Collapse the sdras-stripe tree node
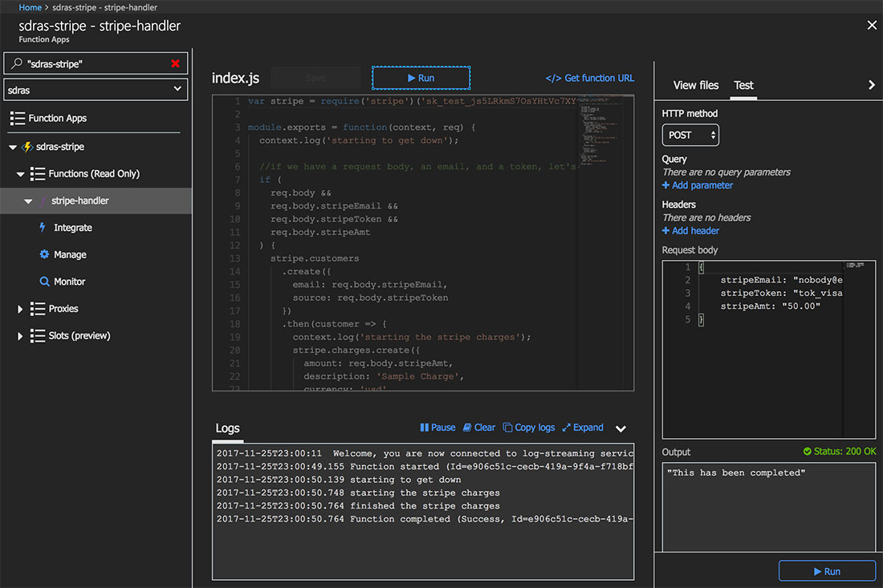883x588 pixels. click(x=12, y=148)
